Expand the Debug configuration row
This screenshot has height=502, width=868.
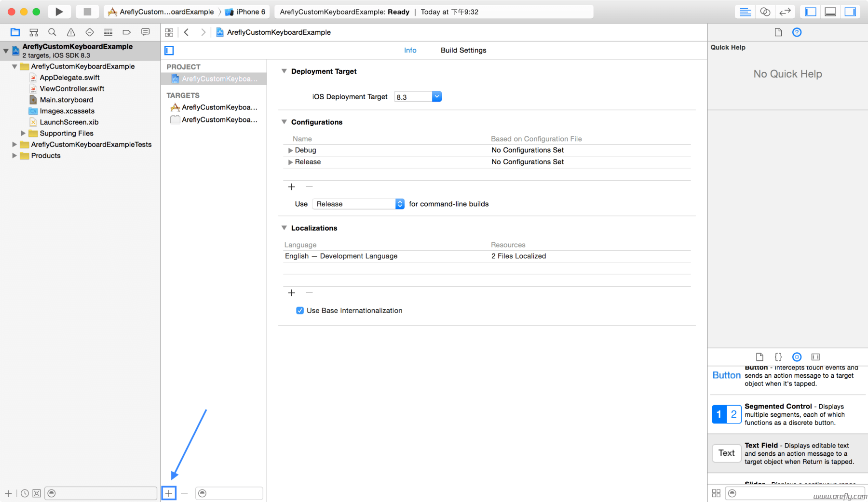pyautogui.click(x=290, y=150)
